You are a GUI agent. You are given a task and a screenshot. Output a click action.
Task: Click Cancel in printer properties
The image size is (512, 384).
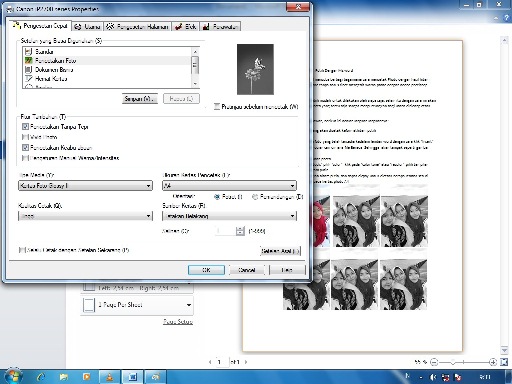pyautogui.click(x=247, y=270)
